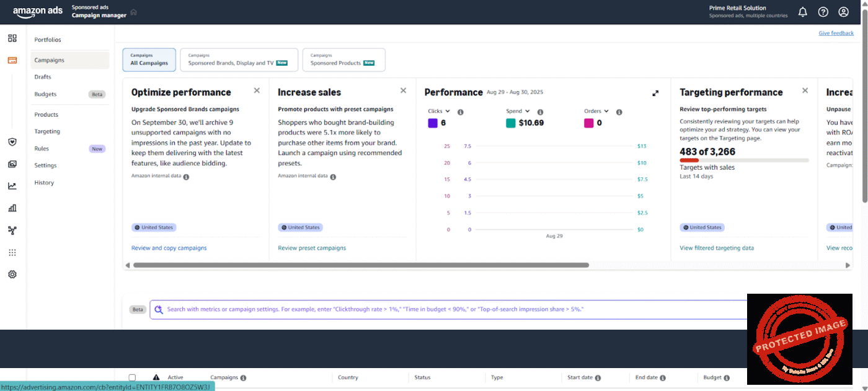Tick the select-all campaigns checkbox
This screenshot has width=868, height=391.
132,377
